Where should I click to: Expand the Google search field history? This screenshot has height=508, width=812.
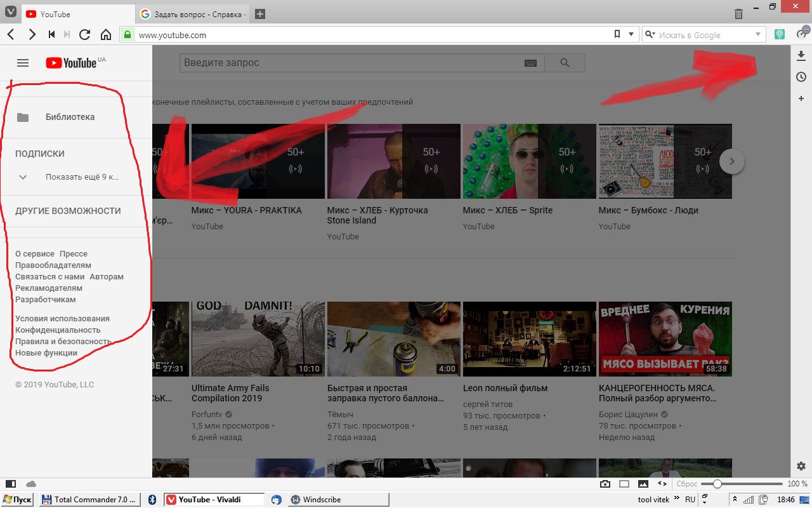[x=758, y=35]
